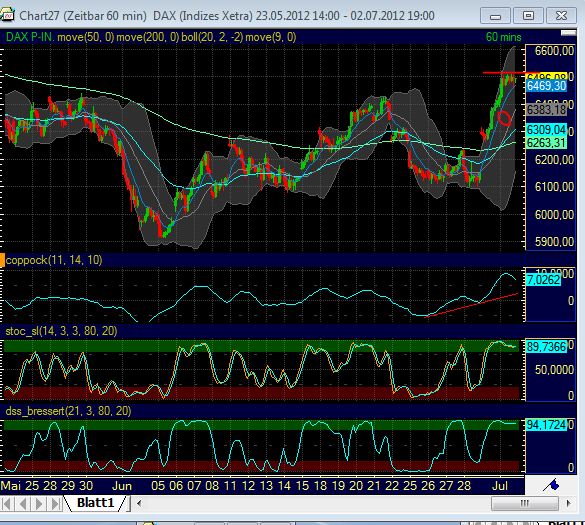Click boll(20, 2, -2) indicator label
The width and height of the screenshot is (585, 525).
pos(212,37)
